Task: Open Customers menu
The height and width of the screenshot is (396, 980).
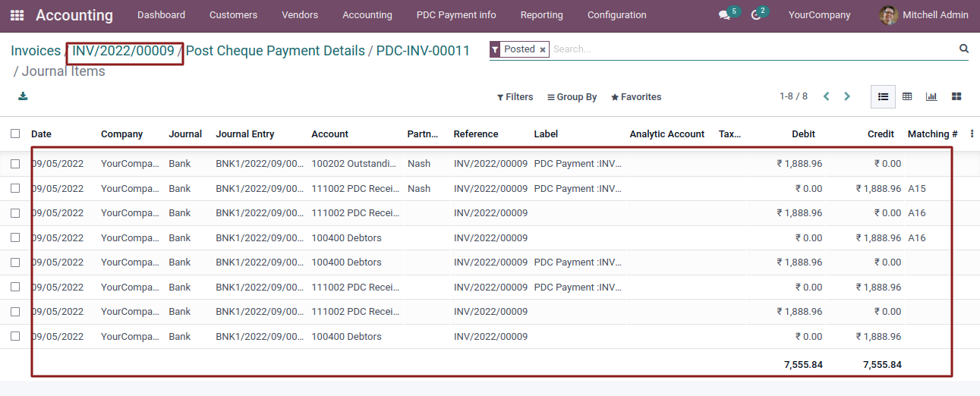Action: pyautogui.click(x=233, y=15)
